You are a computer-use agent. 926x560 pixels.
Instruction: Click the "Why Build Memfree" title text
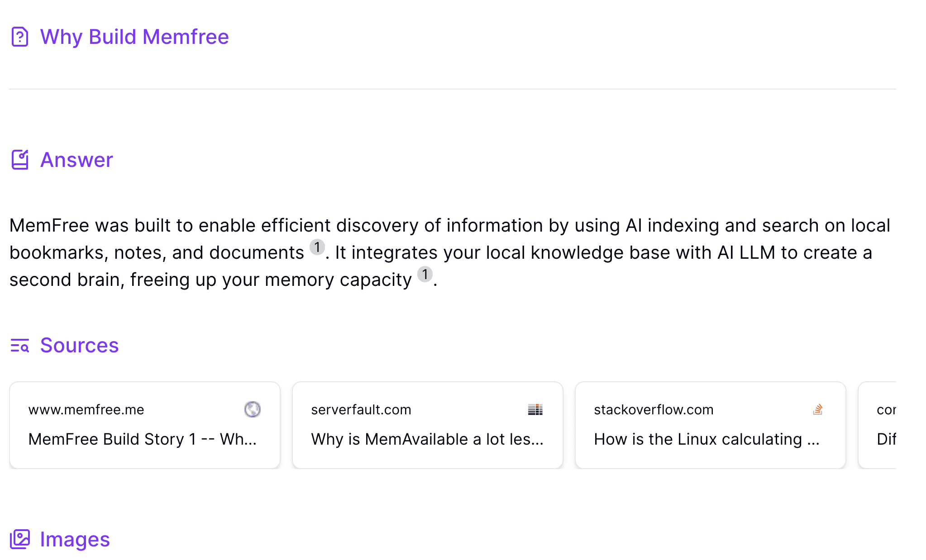[x=134, y=37]
